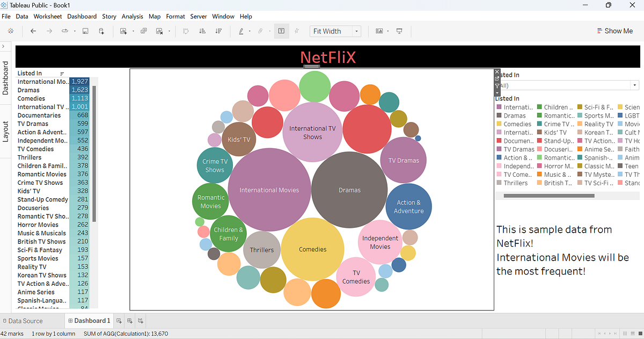Click the go-to-sheet icon on Listed In card
Screen dimensions: 644x339
point(496,78)
